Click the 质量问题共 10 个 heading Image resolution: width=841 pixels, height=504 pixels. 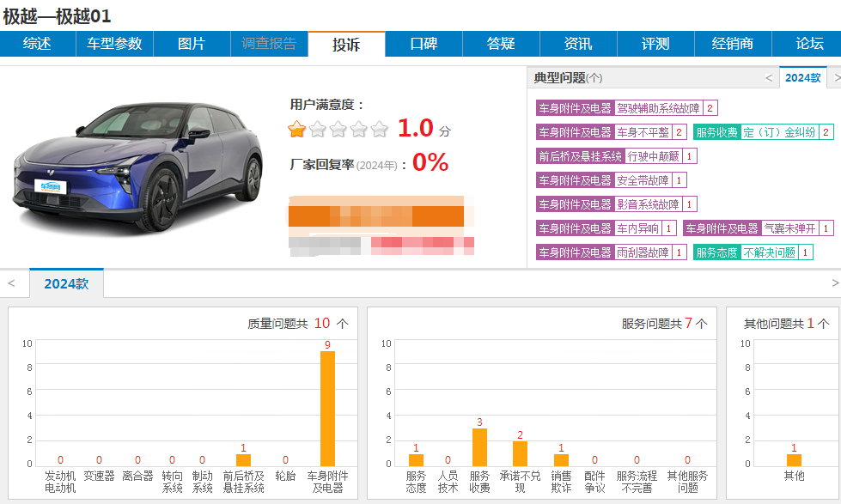[x=298, y=324]
